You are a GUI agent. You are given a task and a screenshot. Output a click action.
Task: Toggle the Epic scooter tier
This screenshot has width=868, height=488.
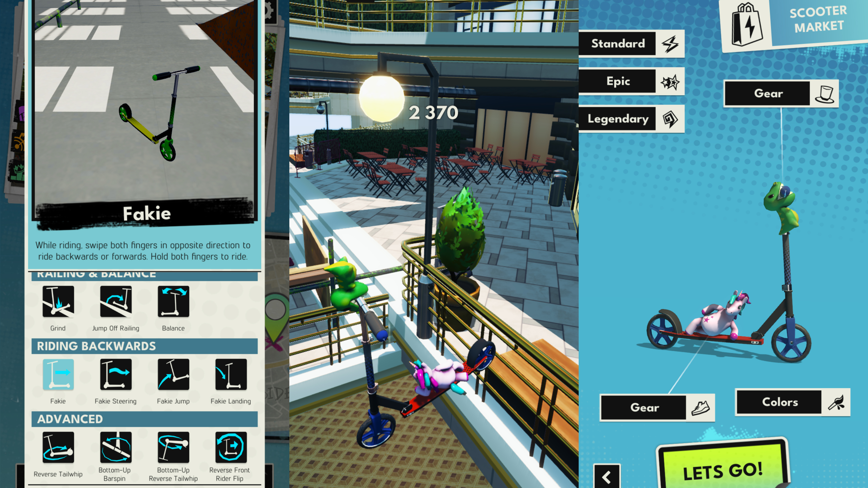[x=633, y=81]
